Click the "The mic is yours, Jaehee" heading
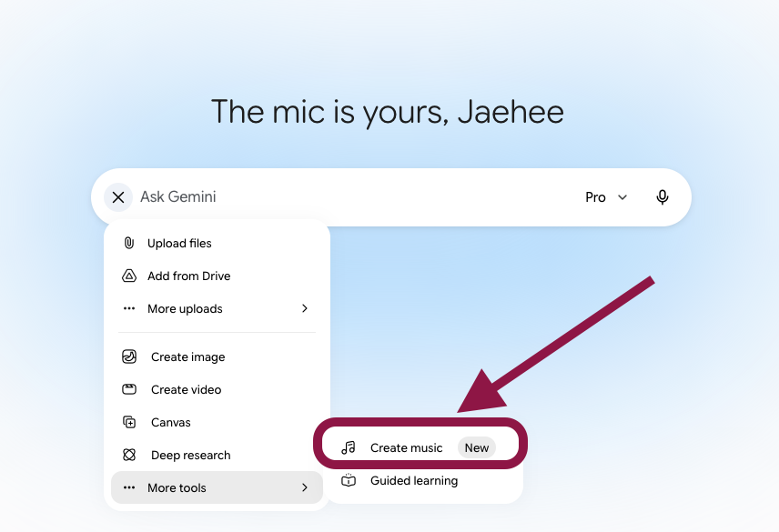The image size is (779, 532). point(388,112)
